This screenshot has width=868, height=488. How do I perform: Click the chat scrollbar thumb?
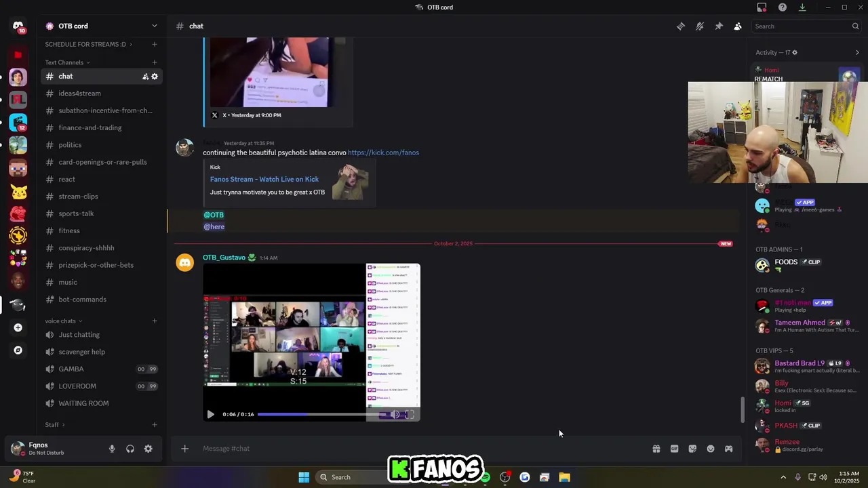[x=743, y=409]
